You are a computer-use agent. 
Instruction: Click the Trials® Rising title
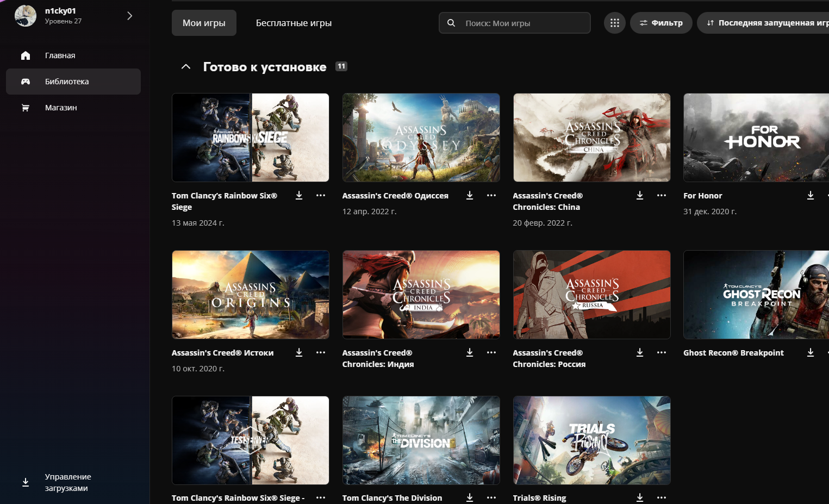tap(539, 498)
